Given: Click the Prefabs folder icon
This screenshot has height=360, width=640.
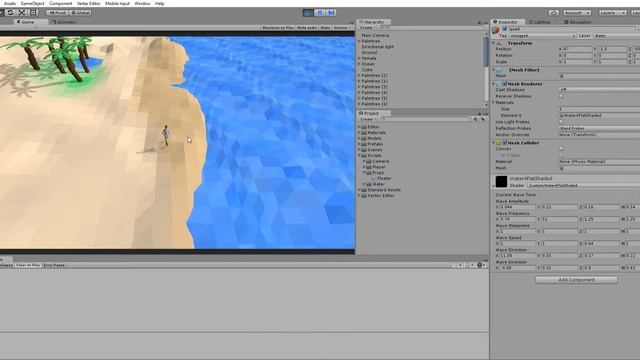Looking at the screenshot, I should pyautogui.click(x=364, y=144).
